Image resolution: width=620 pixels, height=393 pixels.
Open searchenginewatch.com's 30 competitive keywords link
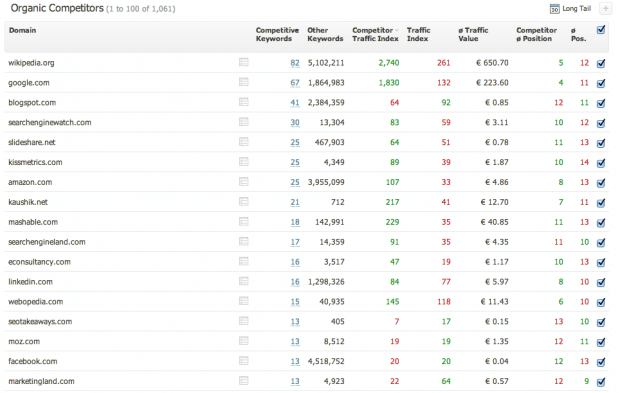(295, 123)
